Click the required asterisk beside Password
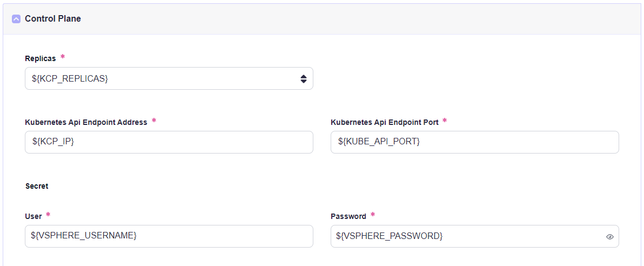 pos(372,215)
